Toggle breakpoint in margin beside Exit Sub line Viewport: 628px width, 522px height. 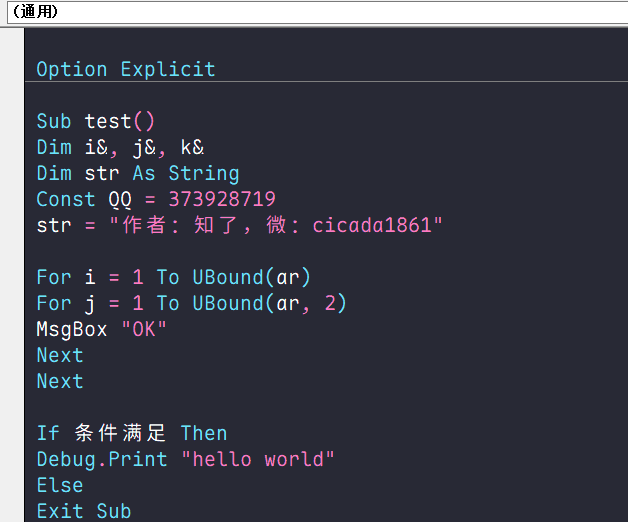[12, 511]
